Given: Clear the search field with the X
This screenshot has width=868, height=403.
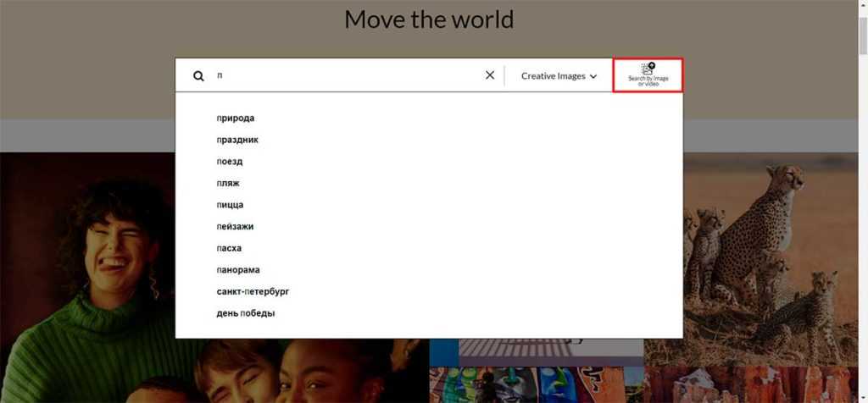Looking at the screenshot, I should click(490, 75).
